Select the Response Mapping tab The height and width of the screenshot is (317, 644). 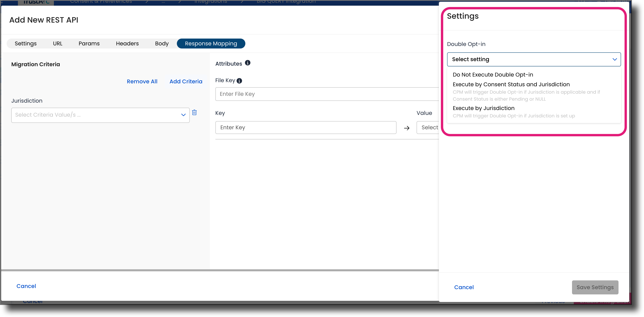[x=211, y=44]
